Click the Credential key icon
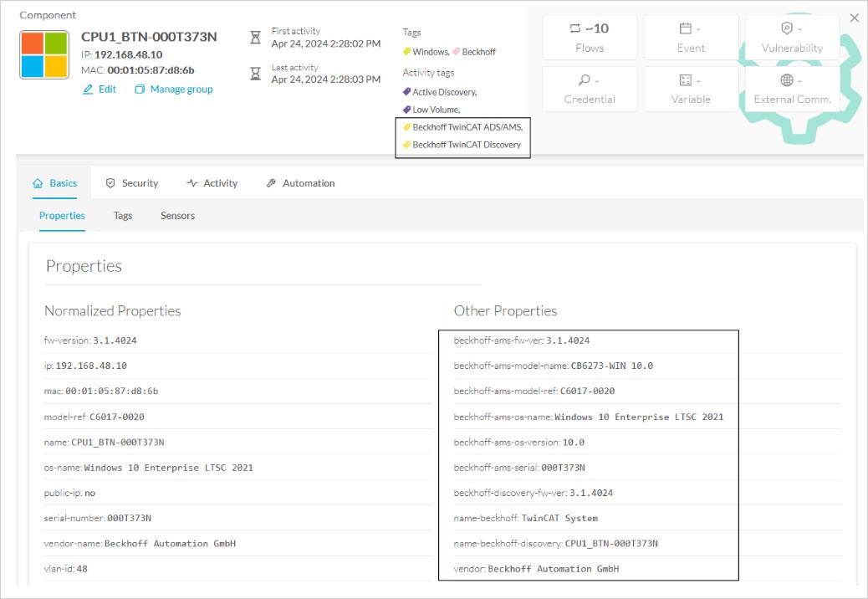Screen dimensions: 868x599 pos(584,80)
